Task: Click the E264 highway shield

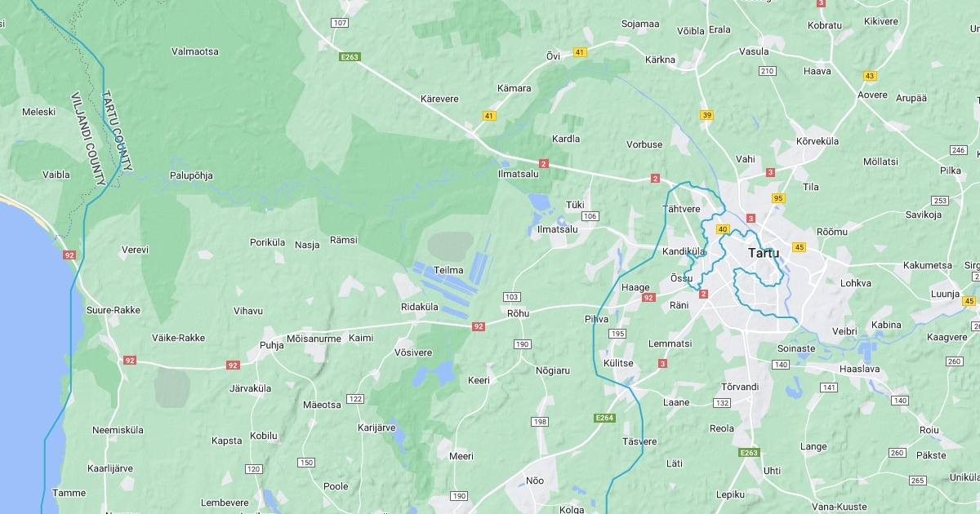Action: 604,418
